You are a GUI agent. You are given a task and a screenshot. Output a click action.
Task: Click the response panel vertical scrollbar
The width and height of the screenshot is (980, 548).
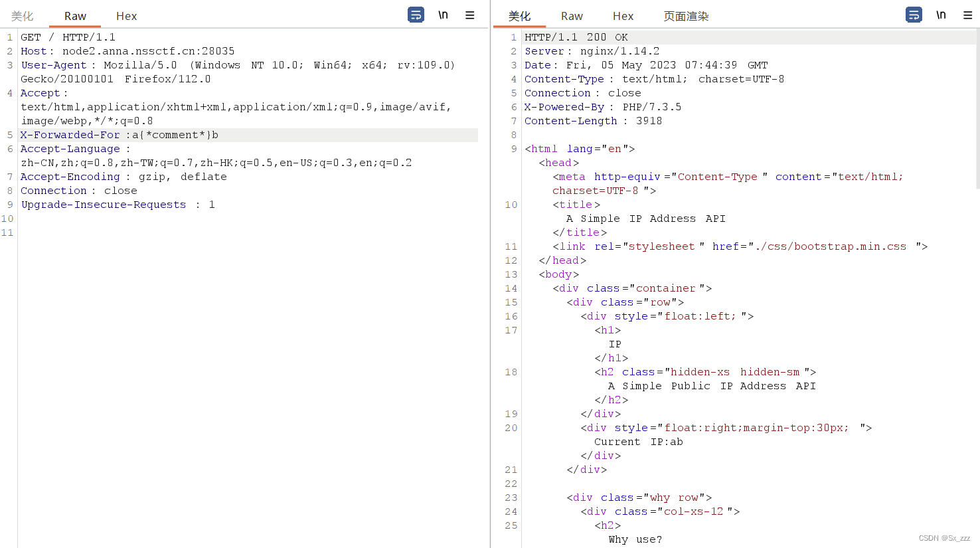(x=977, y=110)
